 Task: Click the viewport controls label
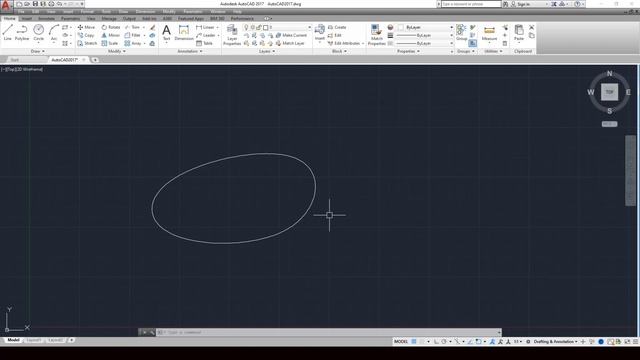point(22,69)
